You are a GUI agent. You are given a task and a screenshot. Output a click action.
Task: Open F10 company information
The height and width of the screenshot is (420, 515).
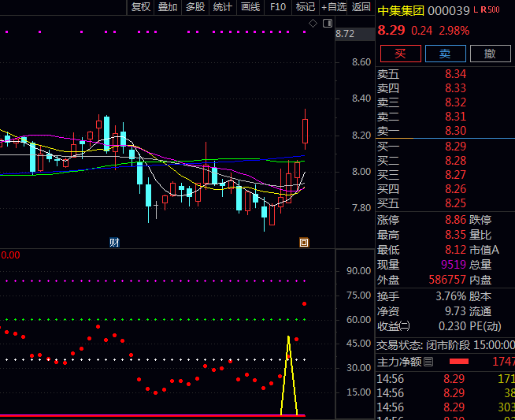278,7
